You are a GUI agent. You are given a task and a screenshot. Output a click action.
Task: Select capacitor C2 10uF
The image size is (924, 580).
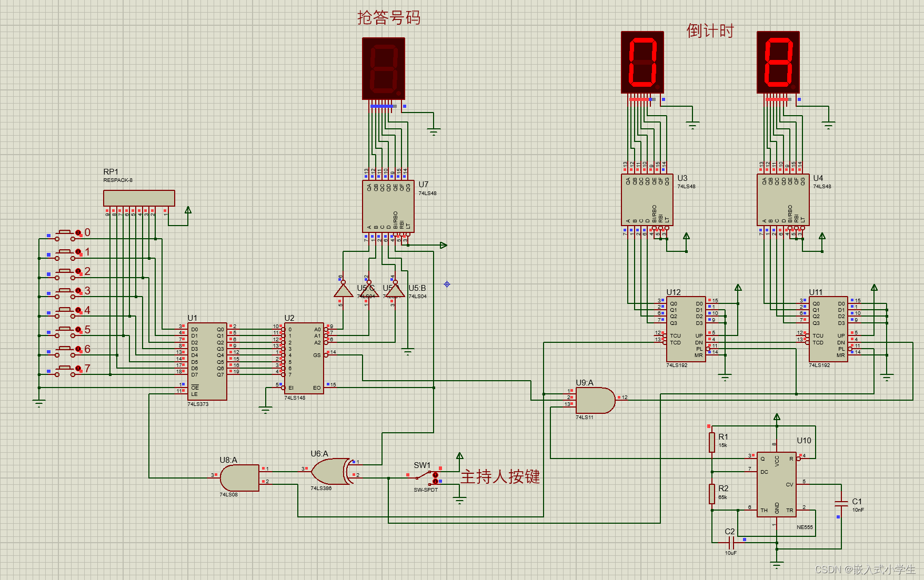pos(731,542)
